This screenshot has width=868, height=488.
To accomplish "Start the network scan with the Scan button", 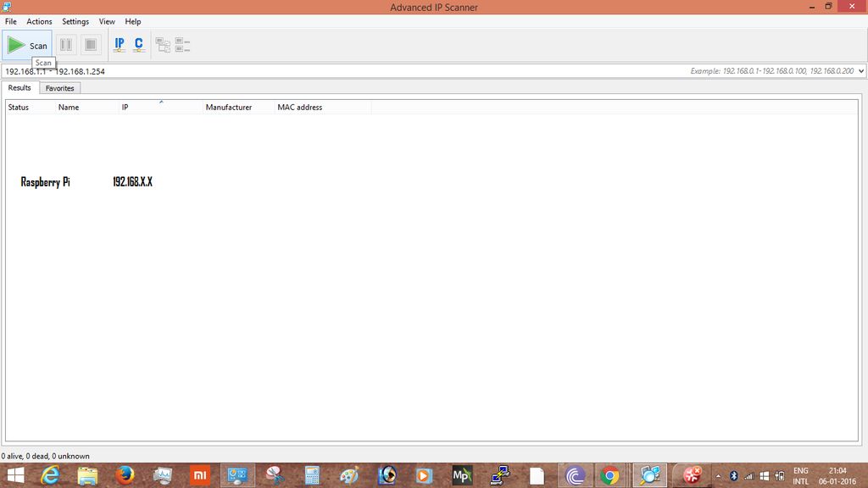I will (x=27, y=45).
